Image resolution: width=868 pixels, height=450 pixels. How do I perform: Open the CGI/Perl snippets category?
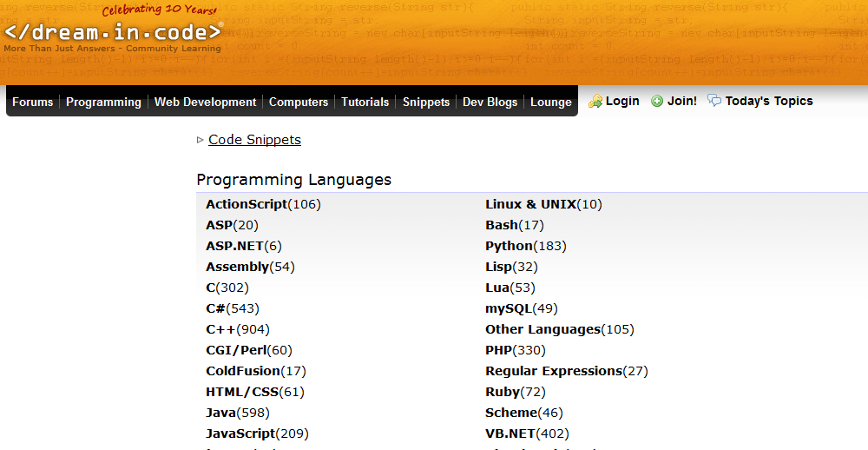[236, 350]
